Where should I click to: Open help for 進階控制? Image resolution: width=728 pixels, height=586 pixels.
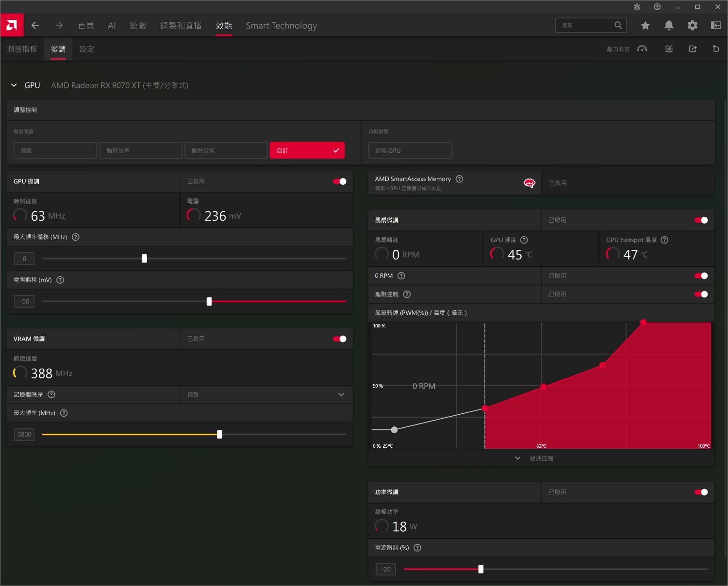(x=407, y=294)
